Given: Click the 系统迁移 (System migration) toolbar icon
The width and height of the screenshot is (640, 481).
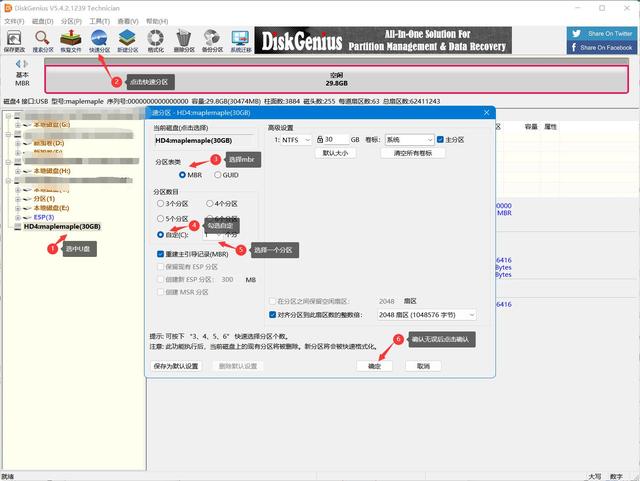Looking at the screenshot, I should click(x=240, y=41).
